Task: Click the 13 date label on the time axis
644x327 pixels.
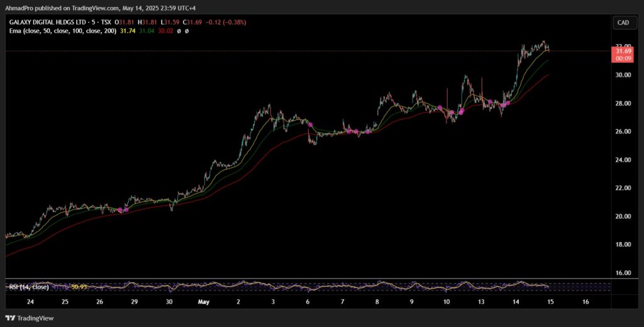Action: point(481,302)
